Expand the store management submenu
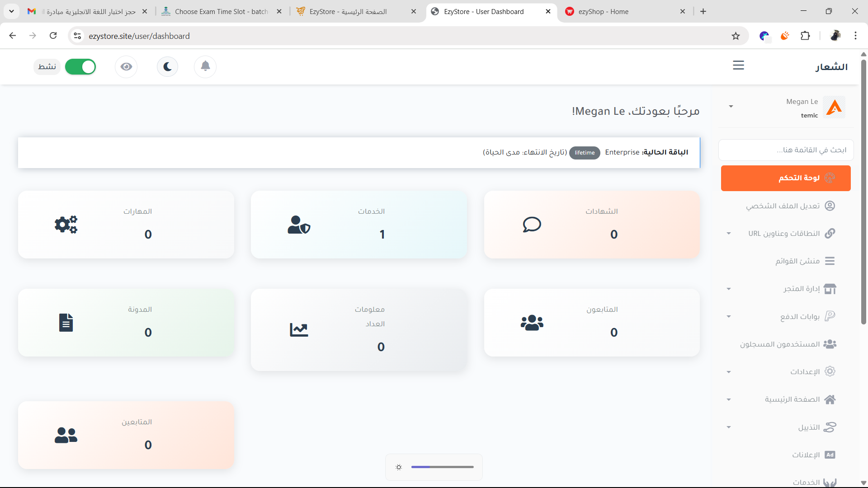 (x=728, y=289)
